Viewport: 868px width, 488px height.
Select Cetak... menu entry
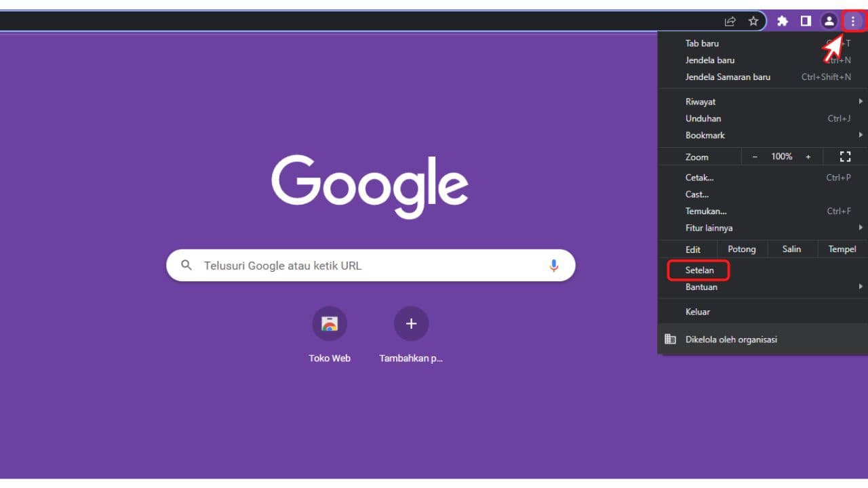763,178
